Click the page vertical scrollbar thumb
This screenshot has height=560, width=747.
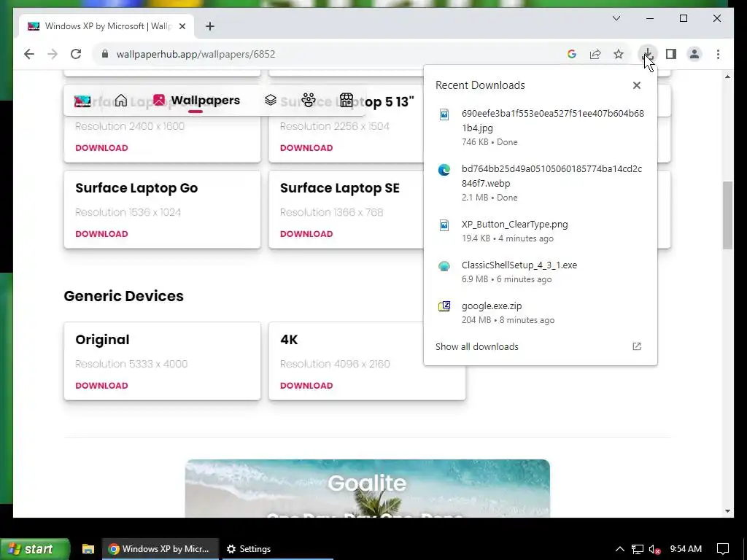(727, 215)
